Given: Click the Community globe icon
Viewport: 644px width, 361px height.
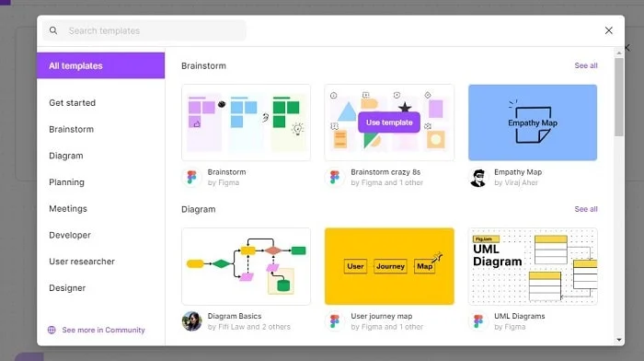Looking at the screenshot, I should coord(52,330).
